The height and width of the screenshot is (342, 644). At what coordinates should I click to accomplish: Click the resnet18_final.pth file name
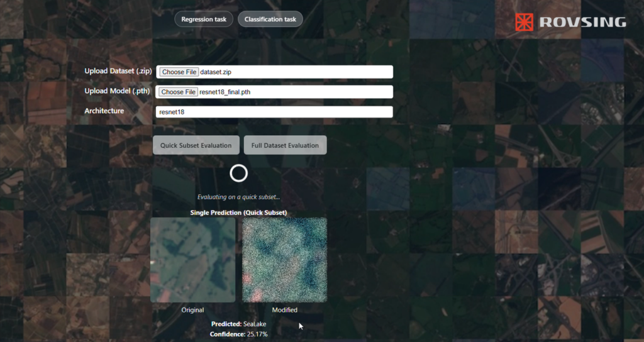tap(225, 92)
